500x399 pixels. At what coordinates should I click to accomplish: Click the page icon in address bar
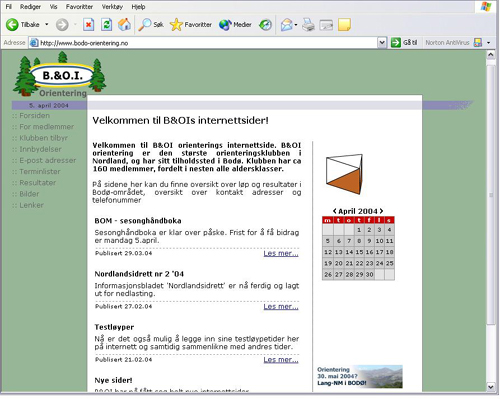[x=34, y=43]
